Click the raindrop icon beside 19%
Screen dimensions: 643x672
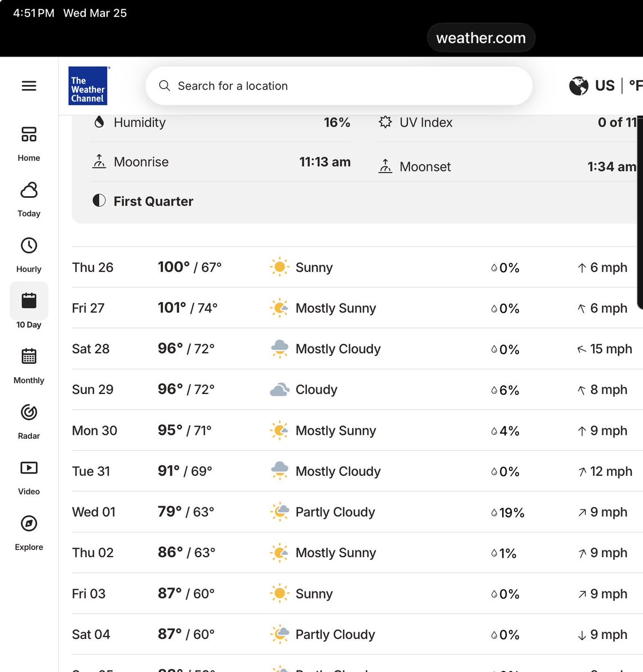[494, 513]
